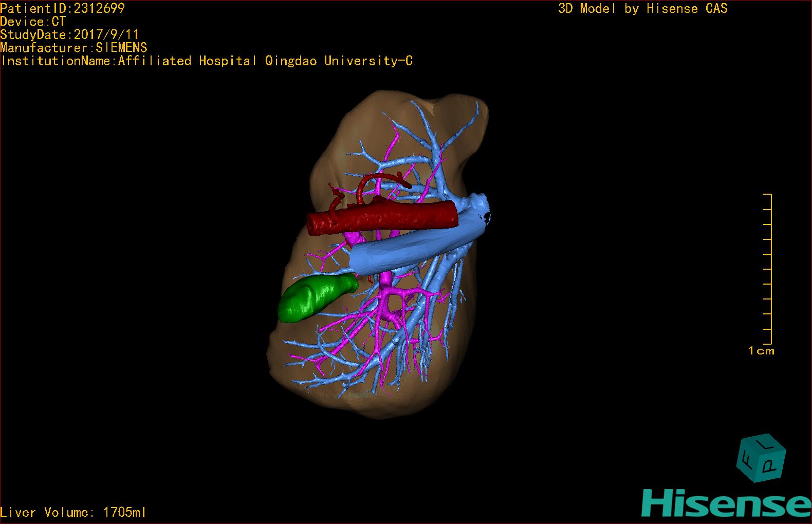Click the InstitutionName line
The height and width of the screenshot is (524, 812).
(207, 61)
